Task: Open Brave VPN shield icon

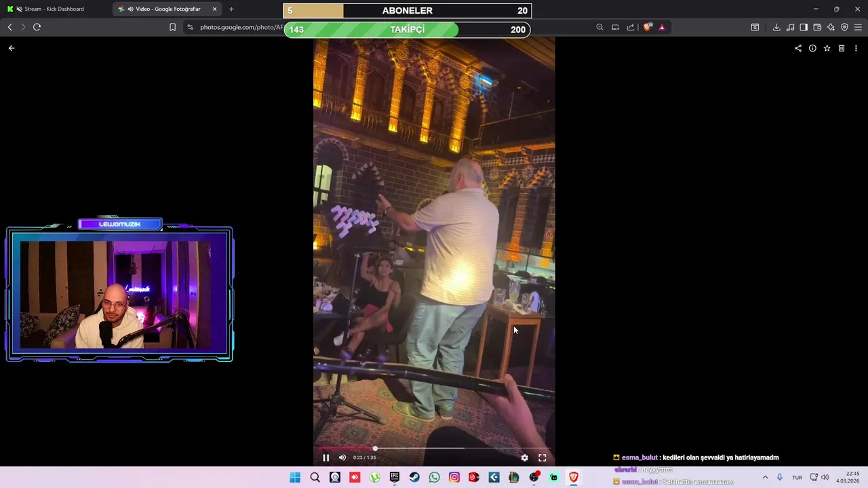Action: click(x=844, y=27)
